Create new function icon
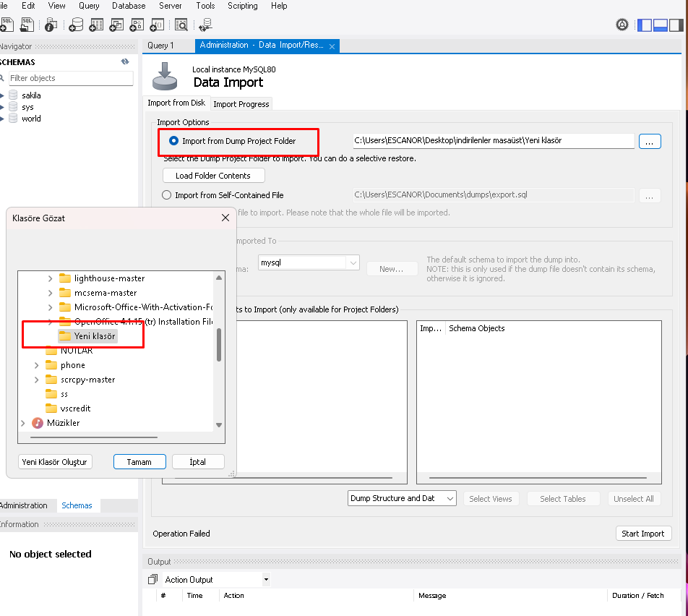The height and width of the screenshot is (616, 688). click(x=157, y=25)
